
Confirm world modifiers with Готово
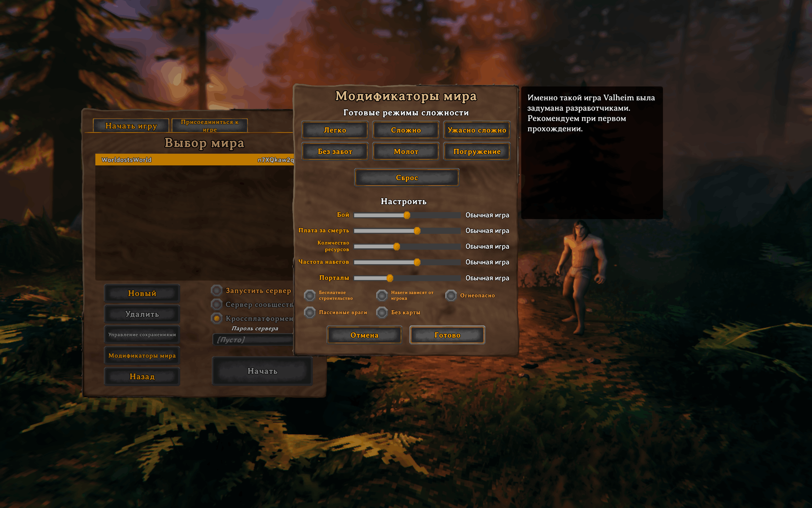click(447, 335)
